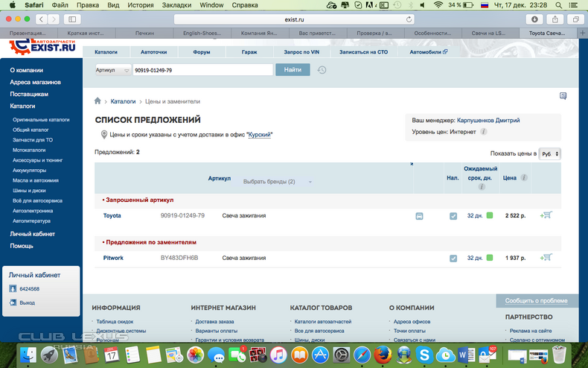Open Закладки menu in menu bar
588x368 pixels.
click(176, 5)
